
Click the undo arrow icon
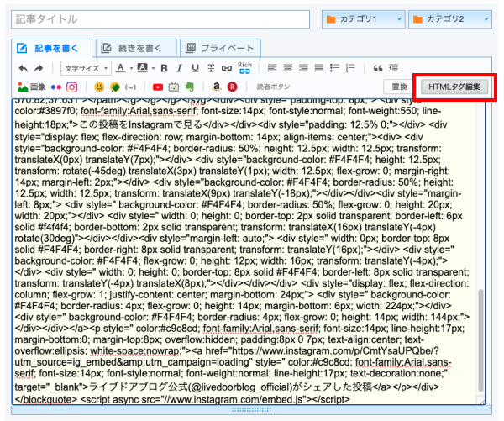pos(24,68)
